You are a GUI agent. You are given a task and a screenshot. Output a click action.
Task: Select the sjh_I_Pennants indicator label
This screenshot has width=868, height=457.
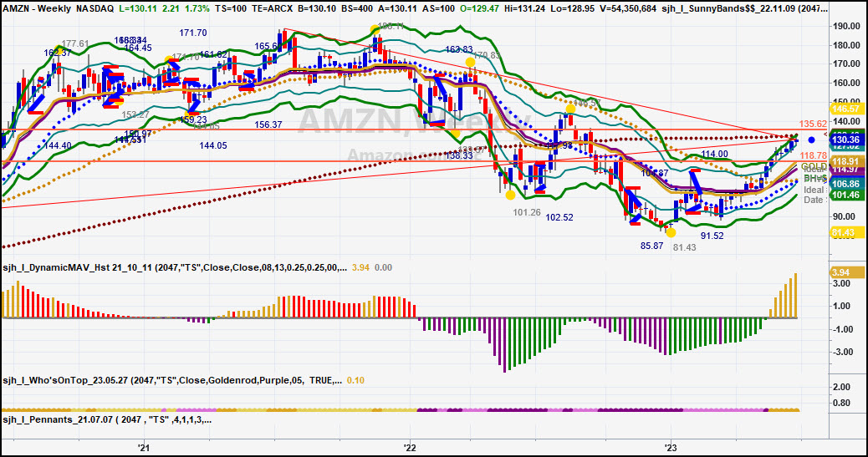coord(107,420)
